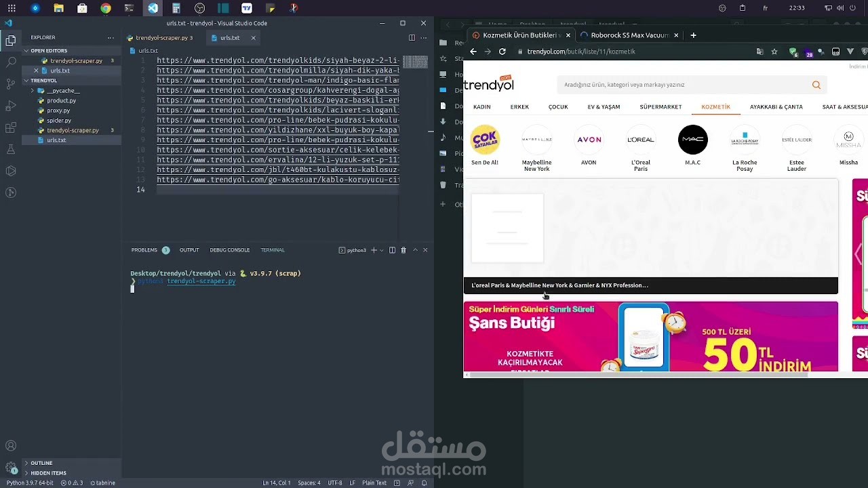Open the terminal launch profile dropdown
The height and width of the screenshot is (488, 868).
pos(381,250)
